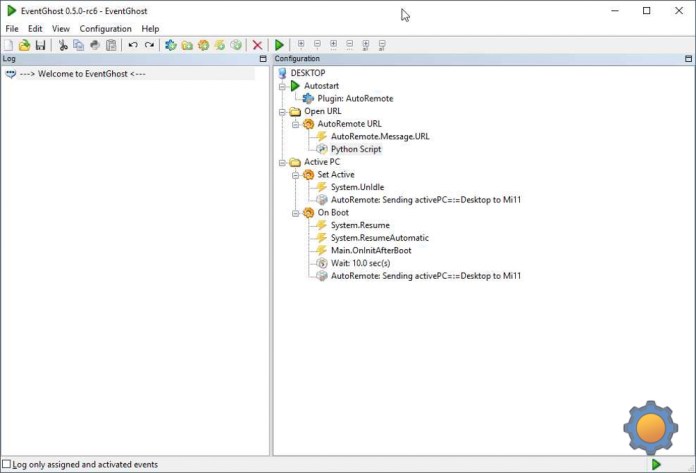This screenshot has width=696, height=473.
Task: Maximize the Log panel
Action: point(263,59)
